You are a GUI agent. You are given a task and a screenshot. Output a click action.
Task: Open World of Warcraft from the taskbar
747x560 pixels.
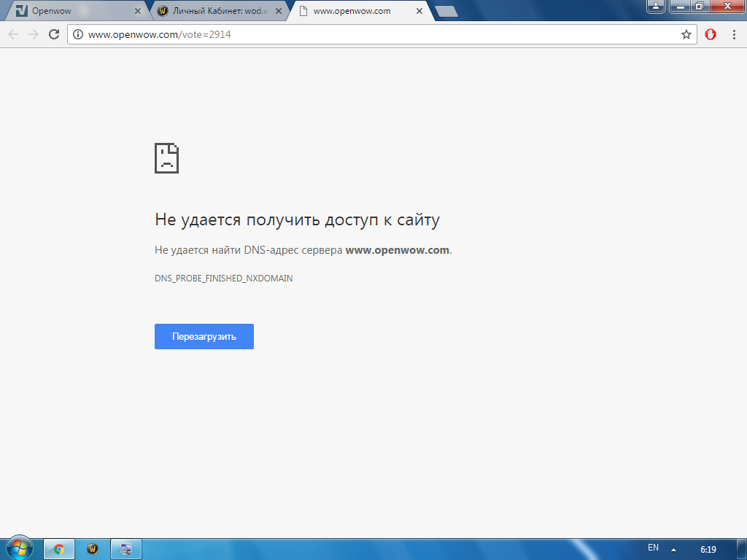tap(93, 549)
